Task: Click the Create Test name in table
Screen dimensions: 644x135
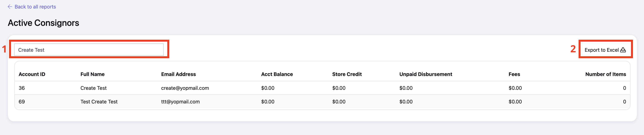Action: pyautogui.click(x=93, y=88)
